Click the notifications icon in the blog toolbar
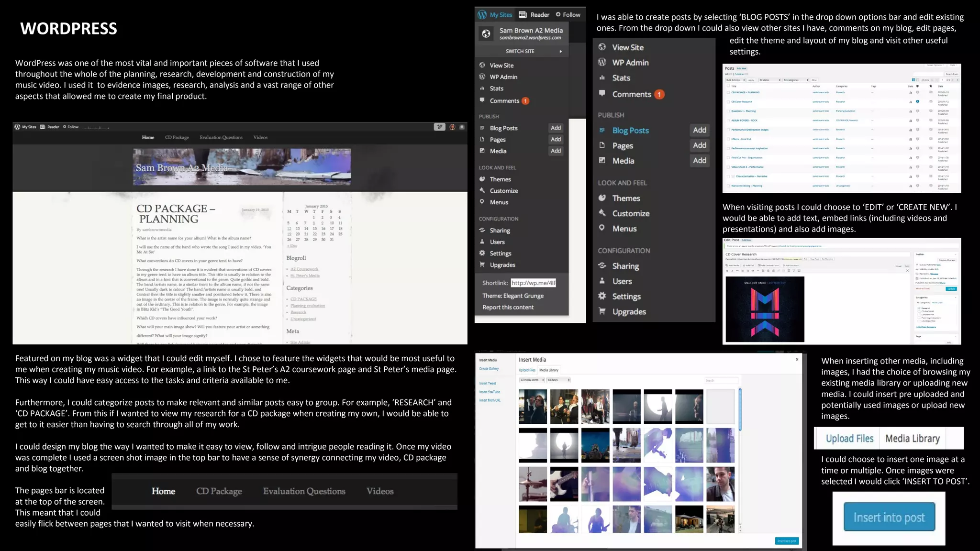The width and height of the screenshot is (980, 551). tap(462, 127)
